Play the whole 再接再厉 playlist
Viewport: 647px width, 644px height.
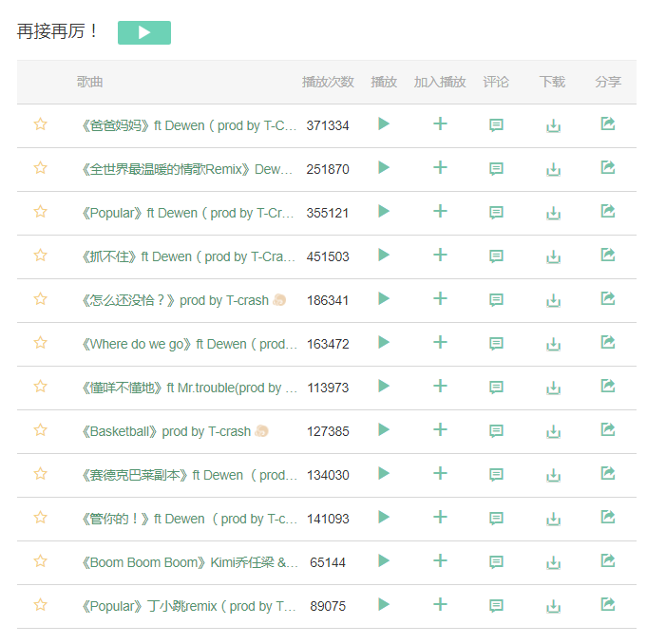(x=144, y=32)
